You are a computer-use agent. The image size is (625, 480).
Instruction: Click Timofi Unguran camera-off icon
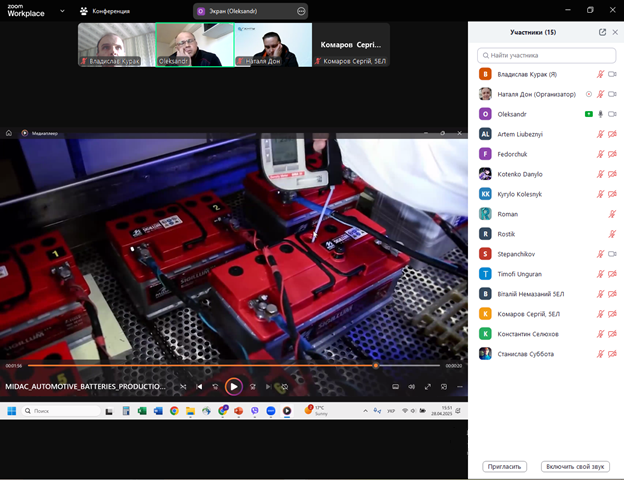612,274
